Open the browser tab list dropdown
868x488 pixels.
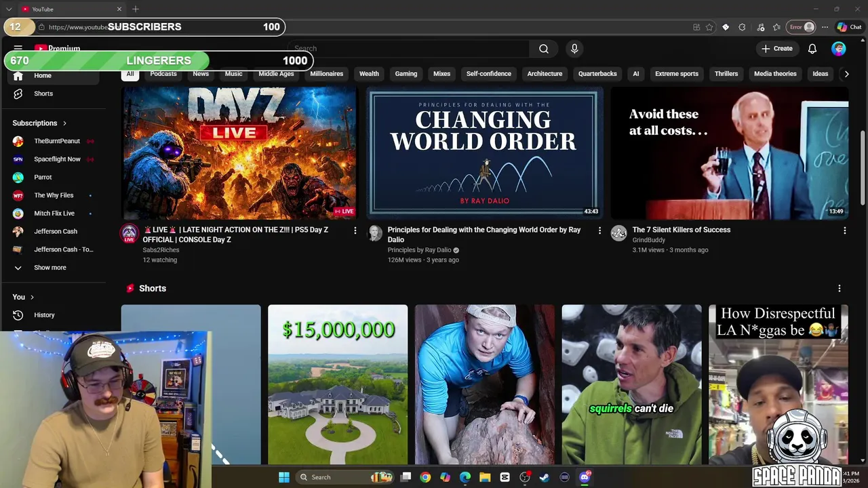[x=8, y=9]
